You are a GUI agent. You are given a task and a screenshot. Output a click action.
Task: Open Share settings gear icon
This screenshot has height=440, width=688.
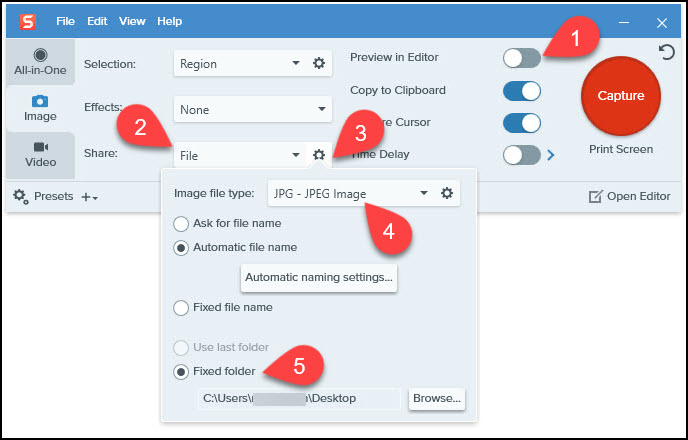[319, 155]
